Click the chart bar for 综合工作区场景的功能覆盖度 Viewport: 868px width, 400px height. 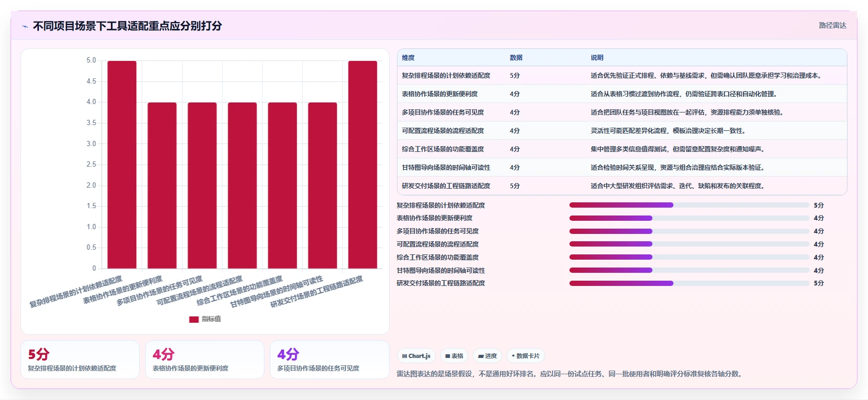coord(282,186)
